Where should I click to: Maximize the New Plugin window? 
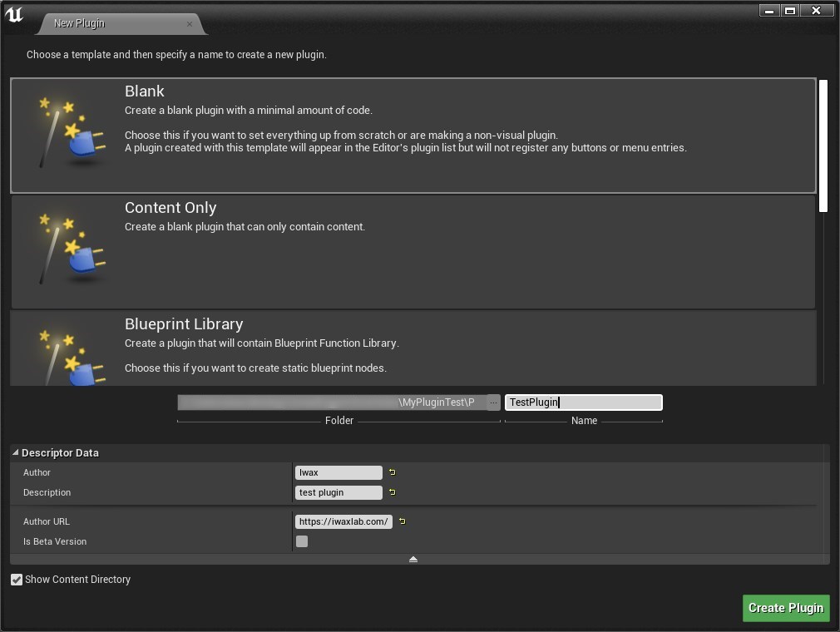tap(789, 10)
